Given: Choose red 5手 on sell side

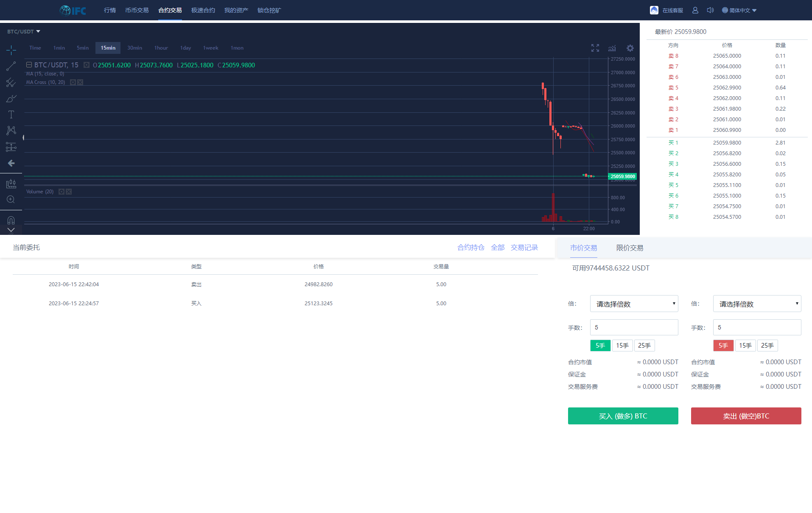Looking at the screenshot, I should click(x=723, y=346).
